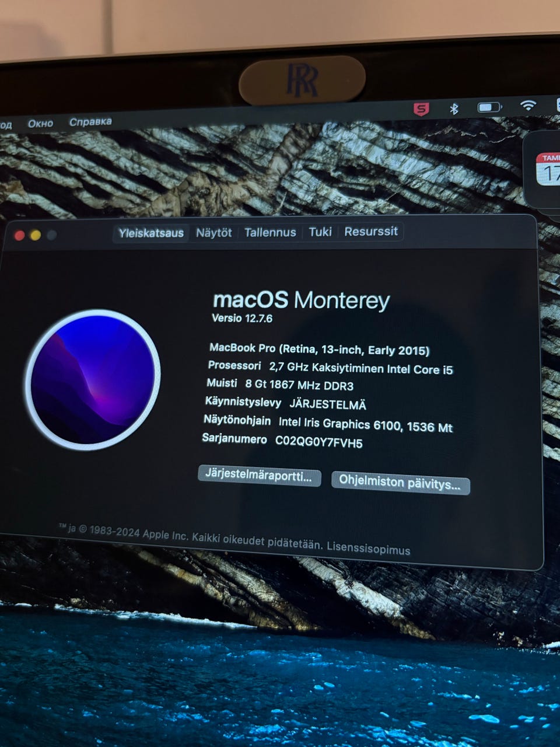The image size is (560, 747).
Task: Click the Intel Iris Graphics 6100 value
Action: [x=366, y=425]
